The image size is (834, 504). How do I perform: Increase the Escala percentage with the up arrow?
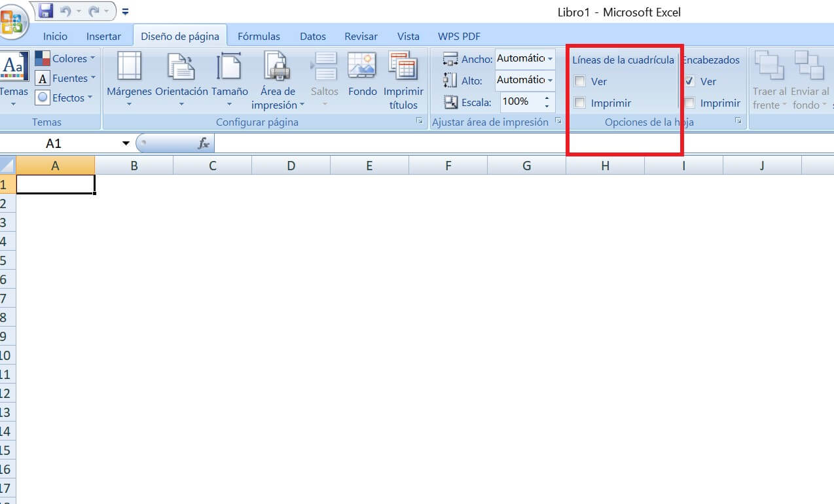click(547, 98)
